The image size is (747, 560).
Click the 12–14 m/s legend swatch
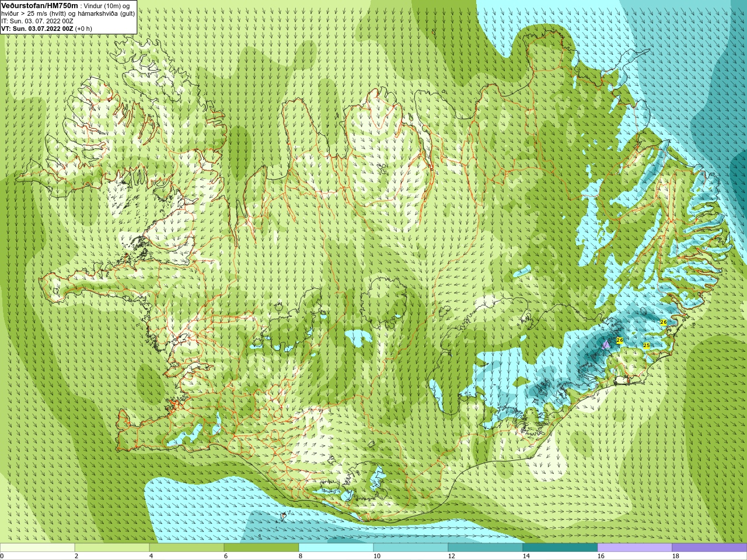(486, 548)
